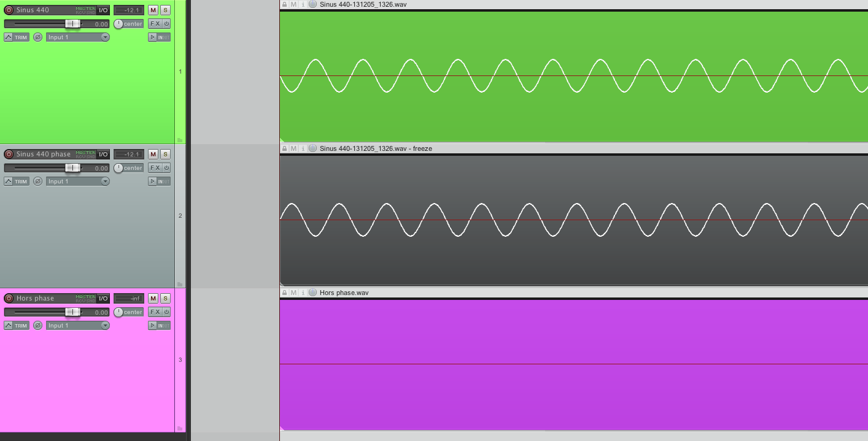Viewport: 868px width, 441px height.
Task: Click the volume fader of the Sinus 440 phase track
Action: click(72, 167)
